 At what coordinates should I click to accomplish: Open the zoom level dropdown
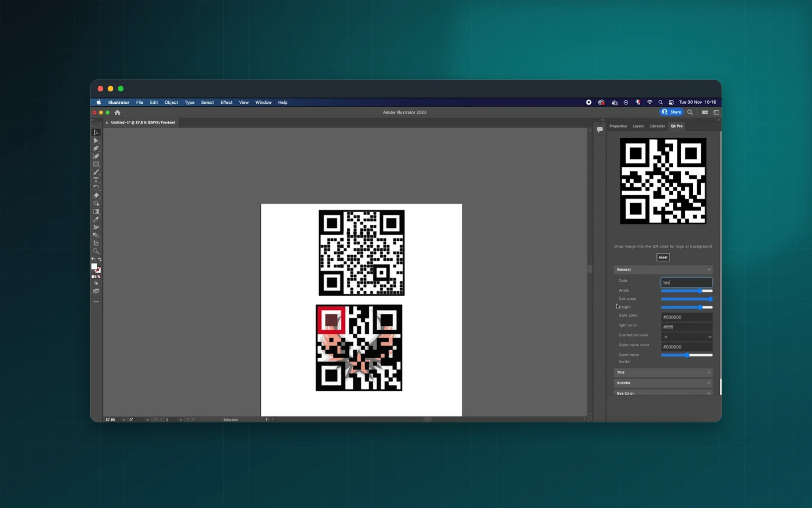[x=123, y=420]
